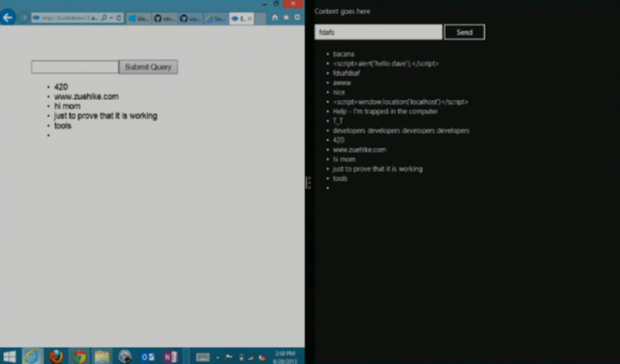Switch to the 'nto...' GitHub tab
This screenshot has height=364, width=620.
click(x=165, y=19)
